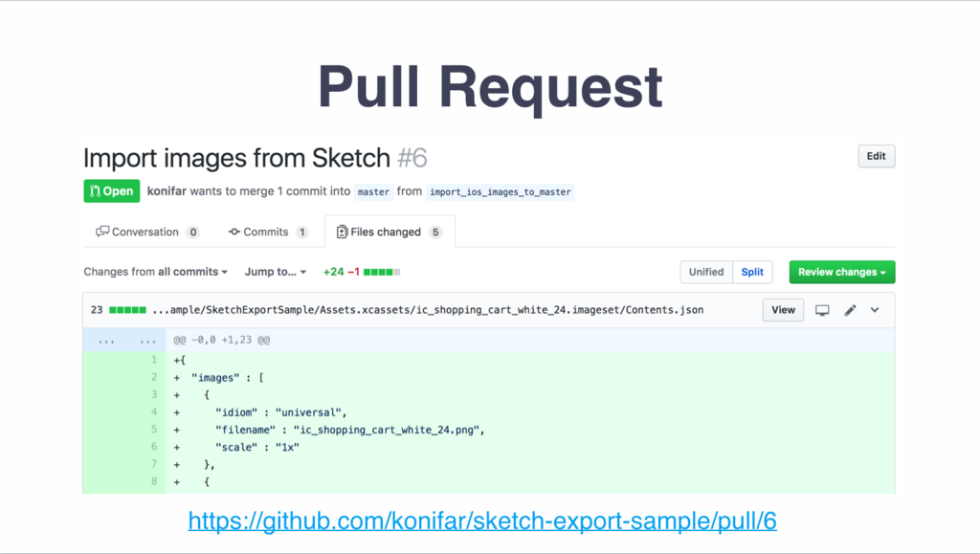The height and width of the screenshot is (554, 980).
Task: Click line number 5 in the diff
Action: click(154, 430)
